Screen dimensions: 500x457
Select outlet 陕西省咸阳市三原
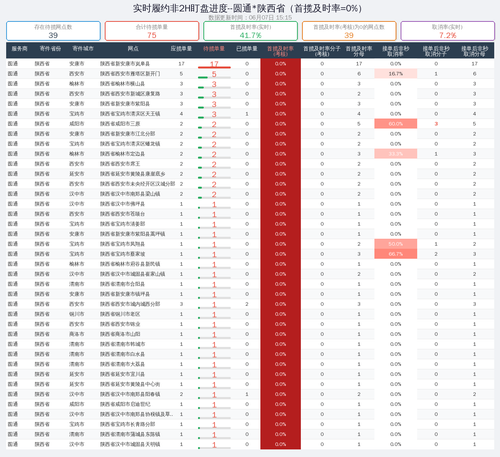120,124
